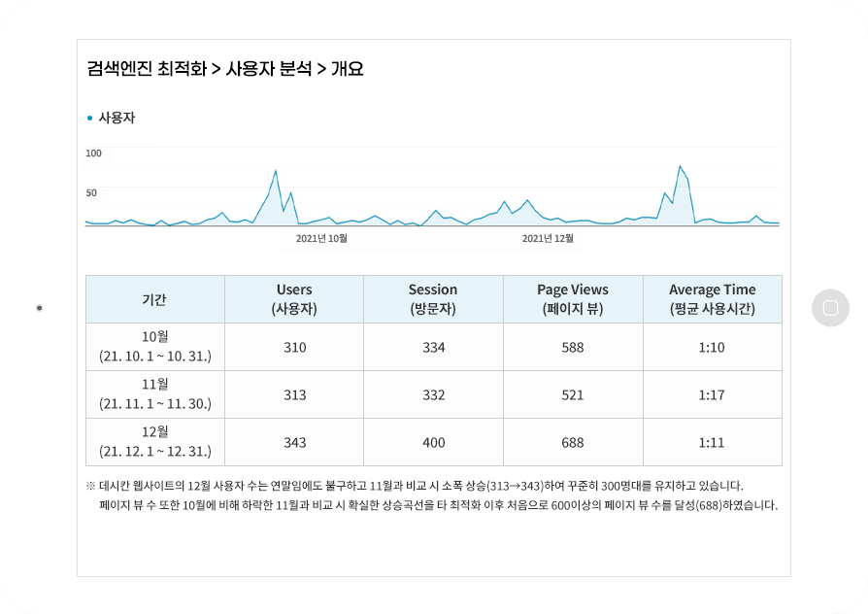The image size is (868, 614).
Task: Click the 2021년 10월 axis label
Action: [321, 238]
